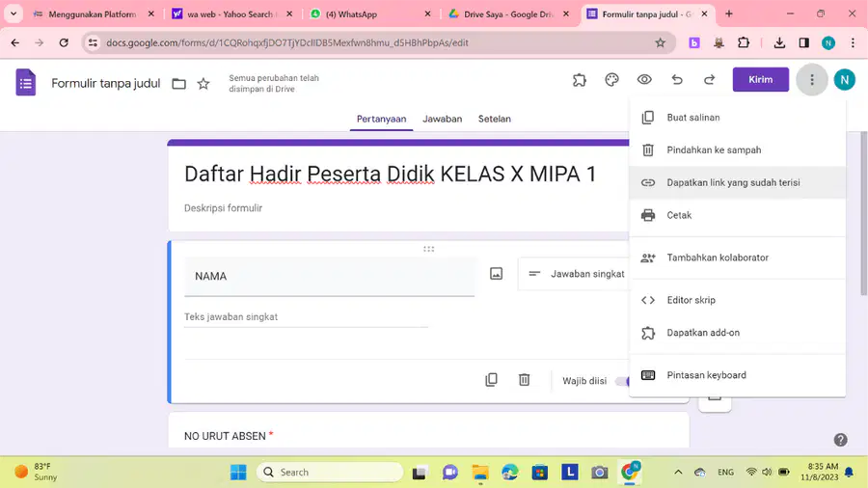Open the Jawaban singkat question type dropdown
The height and width of the screenshot is (488, 868).
coord(574,274)
